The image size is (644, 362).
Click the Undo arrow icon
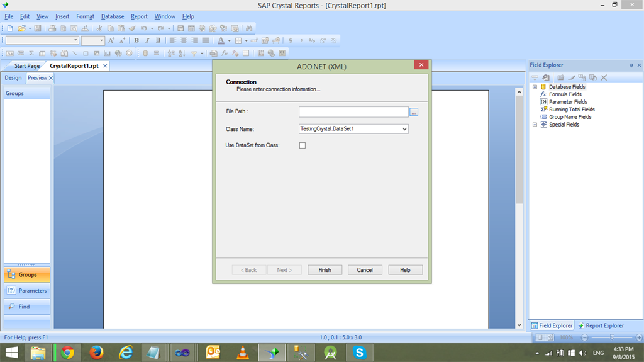[143, 28]
